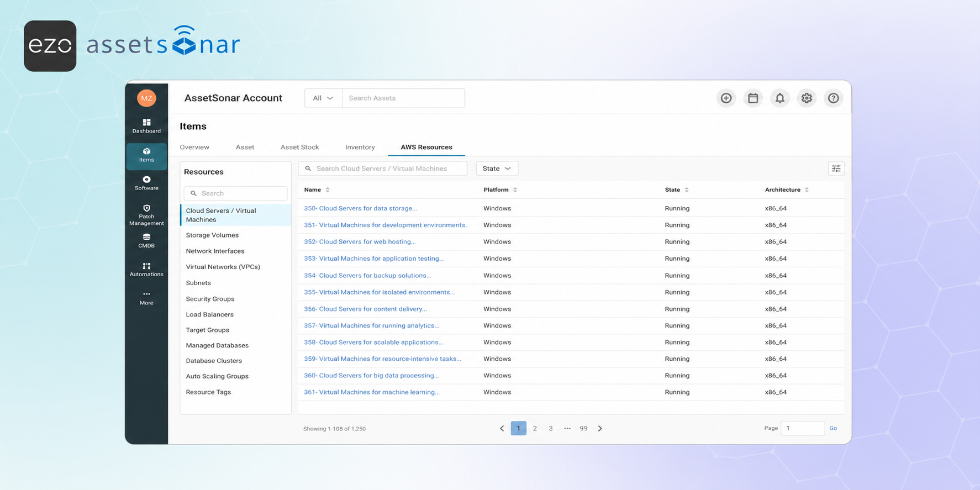The width and height of the screenshot is (980, 490).
Task: Open the help question mark icon
Action: [833, 98]
